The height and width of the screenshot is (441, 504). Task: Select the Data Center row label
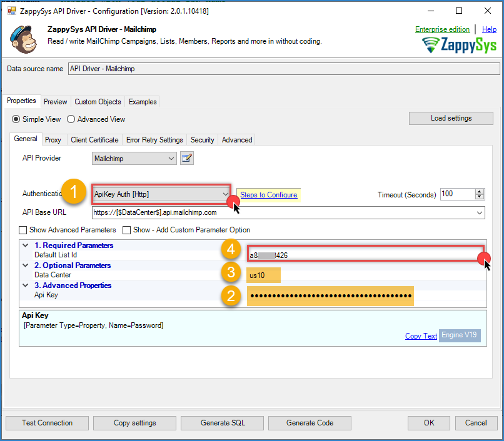(53, 275)
